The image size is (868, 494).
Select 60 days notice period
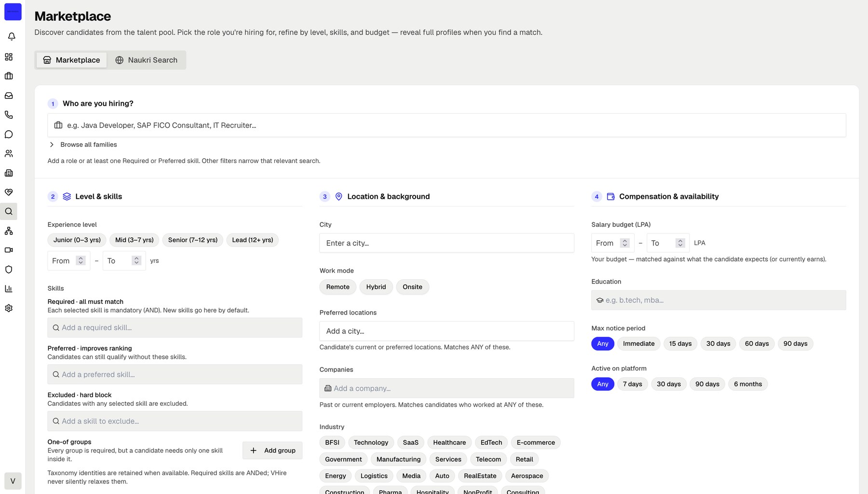click(x=757, y=344)
